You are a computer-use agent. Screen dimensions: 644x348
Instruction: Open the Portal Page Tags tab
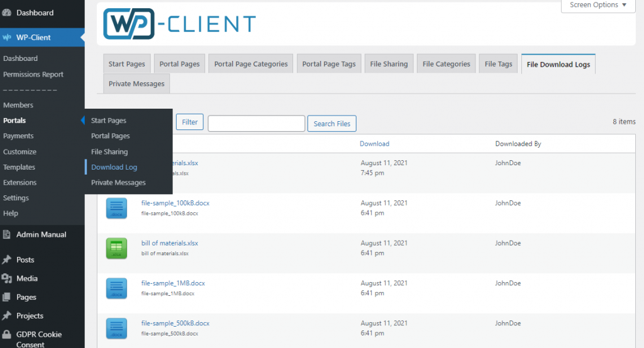(x=329, y=63)
